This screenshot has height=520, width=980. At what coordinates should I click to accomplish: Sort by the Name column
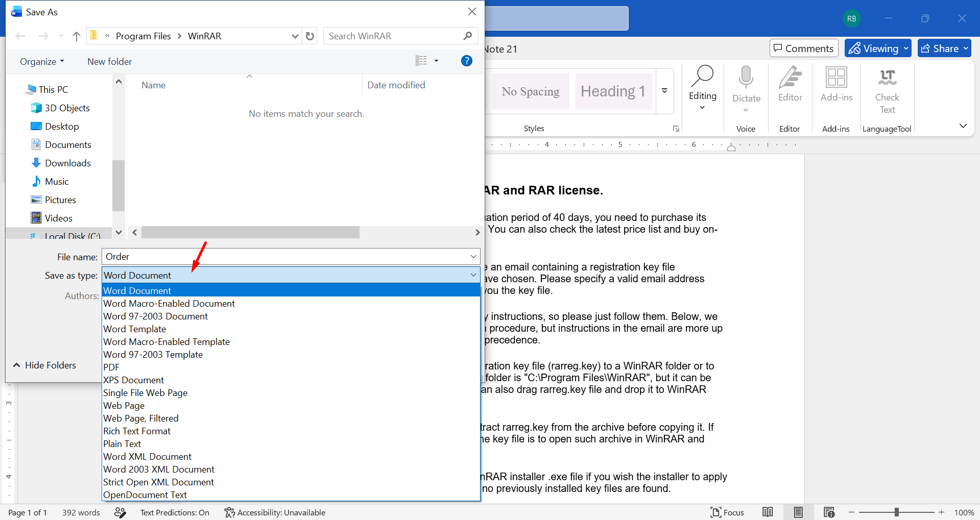(x=153, y=85)
